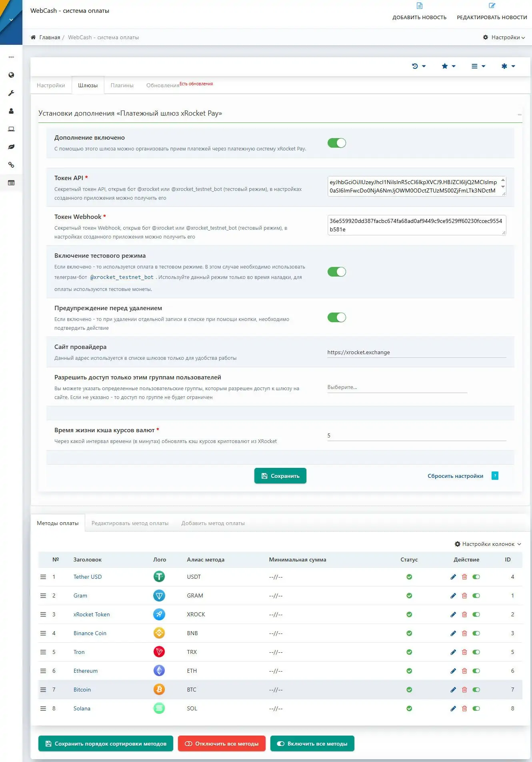
Task: Click the trash icon in the Solana row
Action: 464,708
